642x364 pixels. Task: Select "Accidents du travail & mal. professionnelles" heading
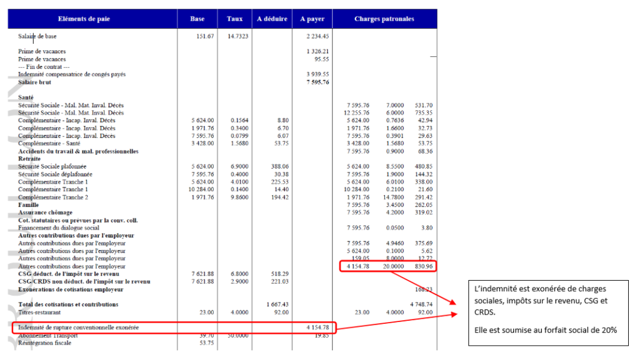pyautogui.click(x=78, y=152)
